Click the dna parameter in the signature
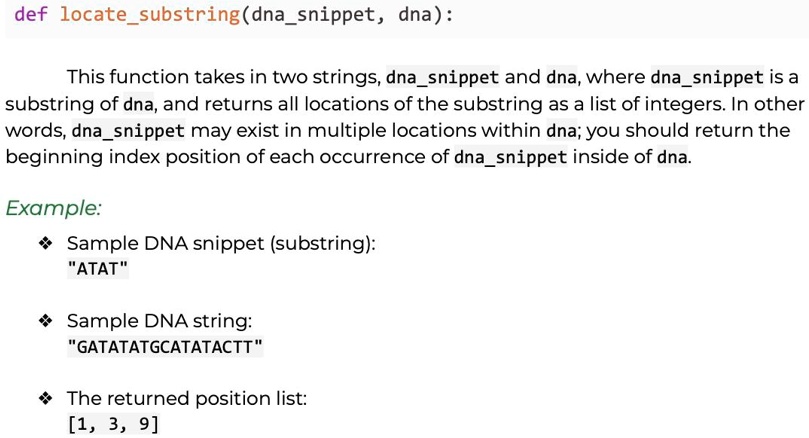This screenshot has width=809, height=438. tap(415, 14)
